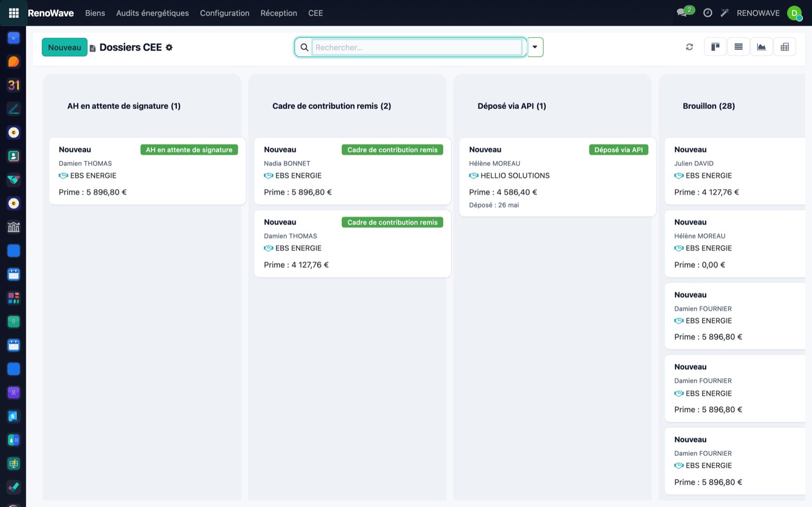Open the Configuration menu
Screen dimensions: 812x507
[x=225, y=13]
